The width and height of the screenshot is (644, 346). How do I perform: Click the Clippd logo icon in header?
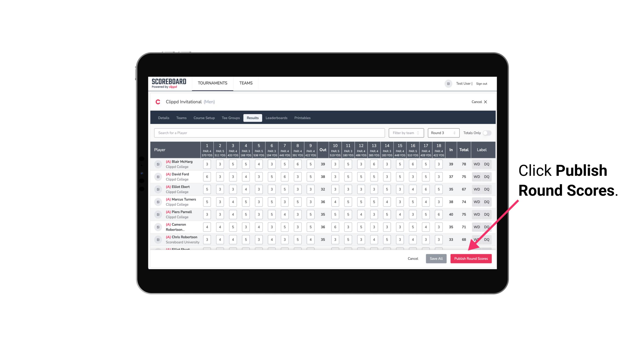tap(158, 102)
